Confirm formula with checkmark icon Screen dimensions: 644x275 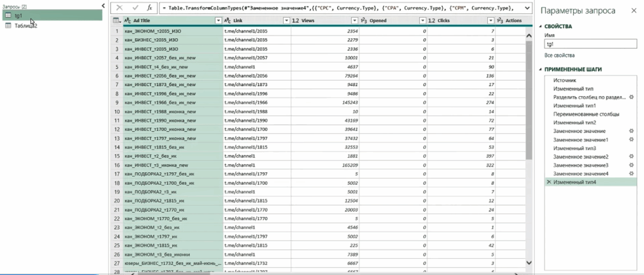135,8
